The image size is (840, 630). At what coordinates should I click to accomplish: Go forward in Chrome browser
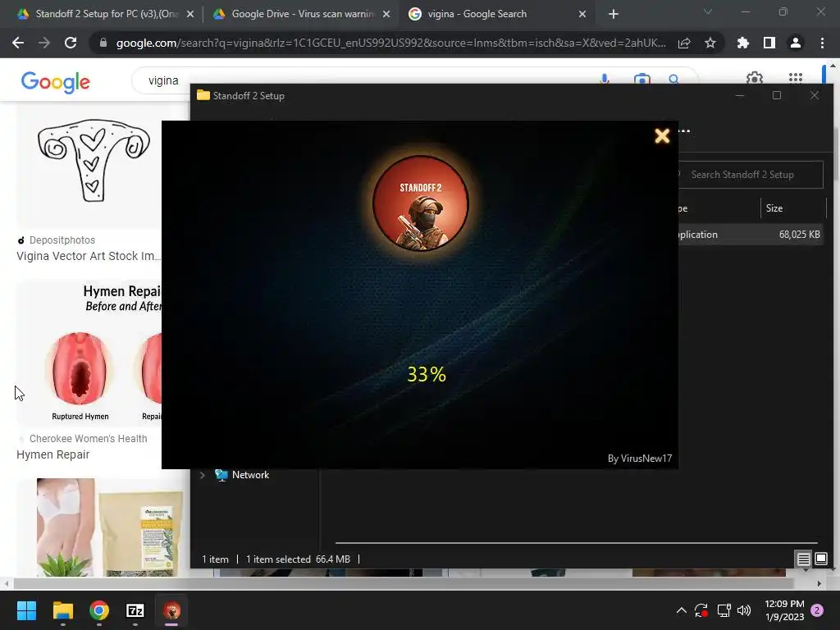44,43
